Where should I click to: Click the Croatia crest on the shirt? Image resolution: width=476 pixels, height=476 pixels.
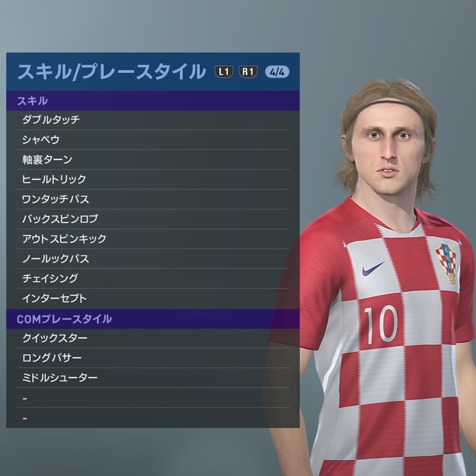[446, 264]
